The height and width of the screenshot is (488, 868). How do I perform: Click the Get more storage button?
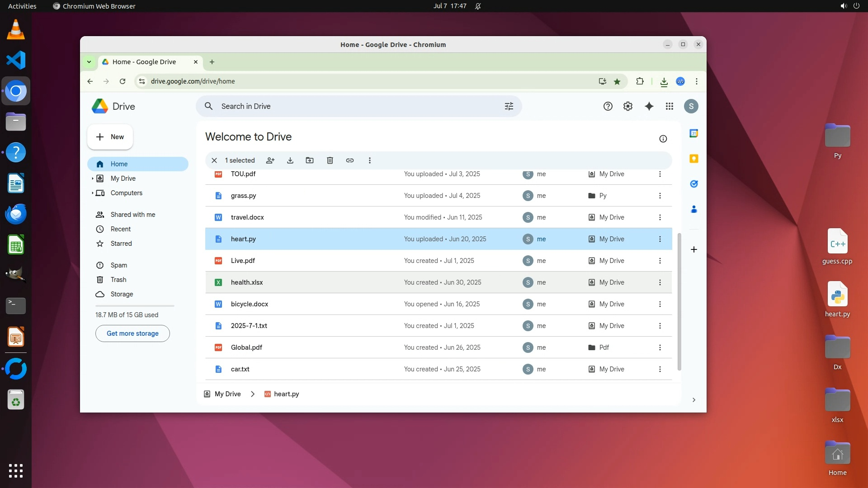point(132,333)
